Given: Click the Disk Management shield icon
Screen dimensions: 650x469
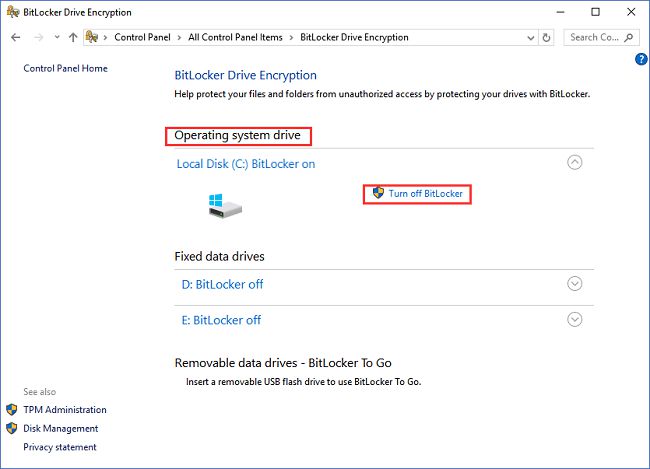Looking at the screenshot, I should tap(12, 428).
